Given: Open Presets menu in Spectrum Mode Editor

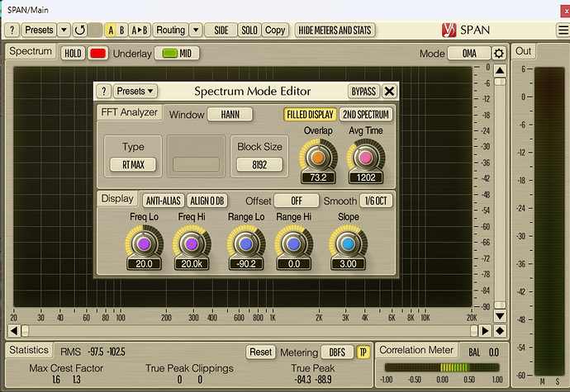Looking at the screenshot, I should pyautogui.click(x=135, y=91).
